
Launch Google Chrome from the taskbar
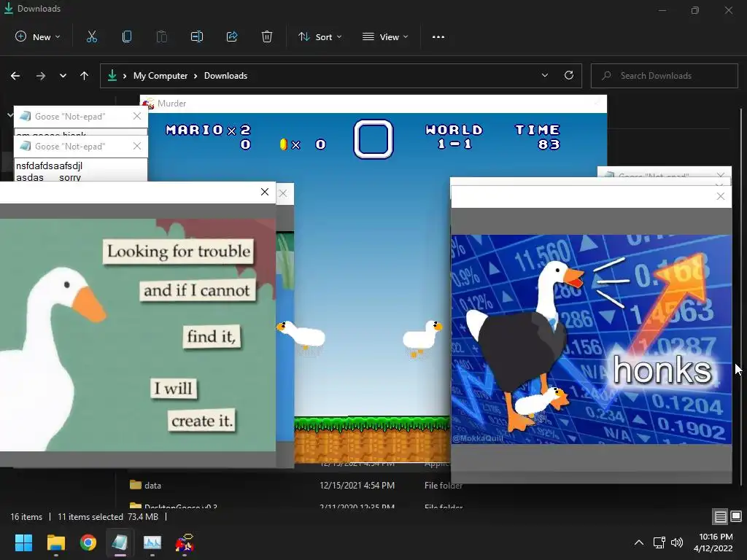point(88,542)
